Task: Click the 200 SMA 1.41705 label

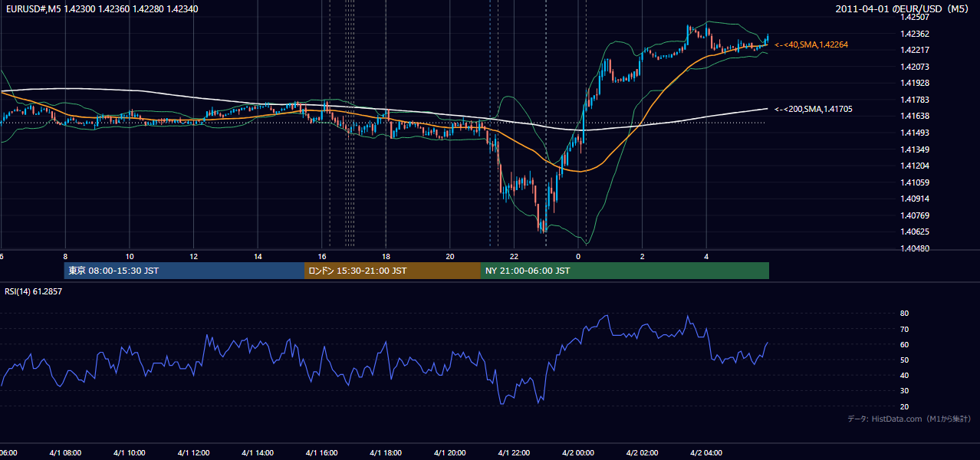Action: [813, 109]
